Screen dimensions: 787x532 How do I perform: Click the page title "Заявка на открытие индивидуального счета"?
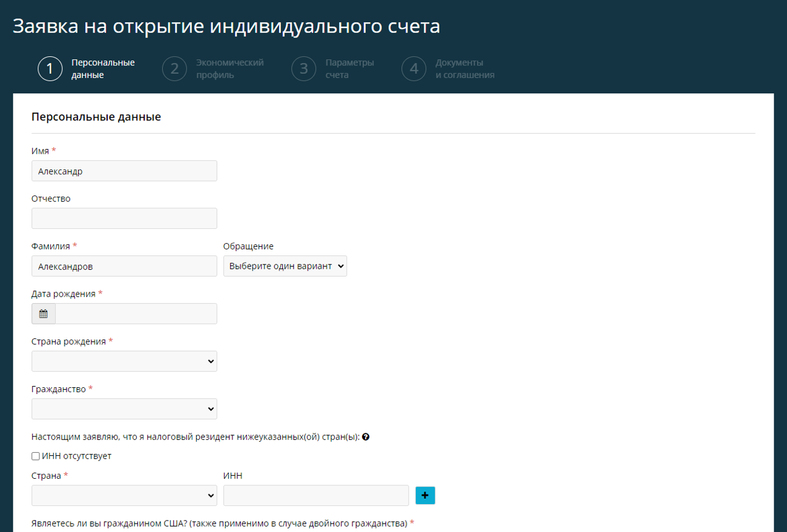coord(226,27)
